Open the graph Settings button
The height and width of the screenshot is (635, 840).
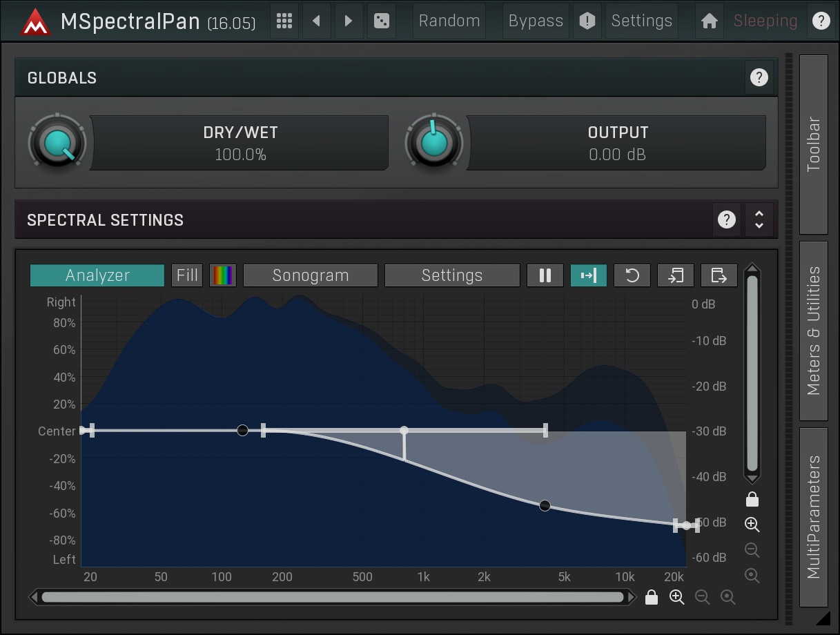coord(452,275)
